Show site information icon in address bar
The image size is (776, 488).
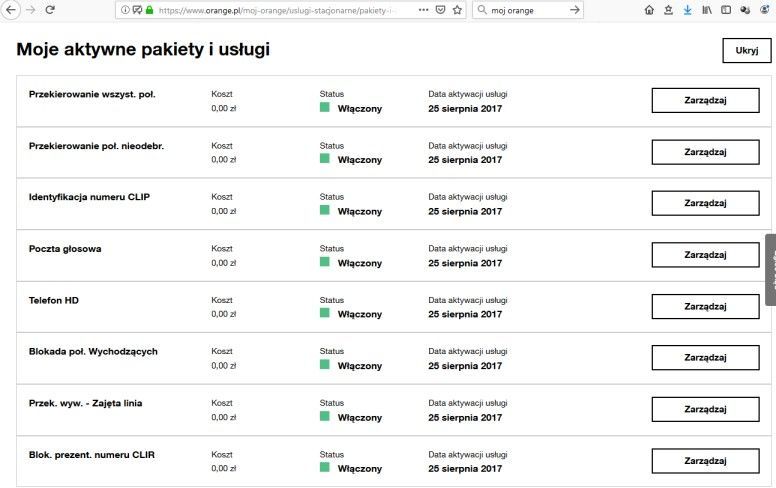126,10
